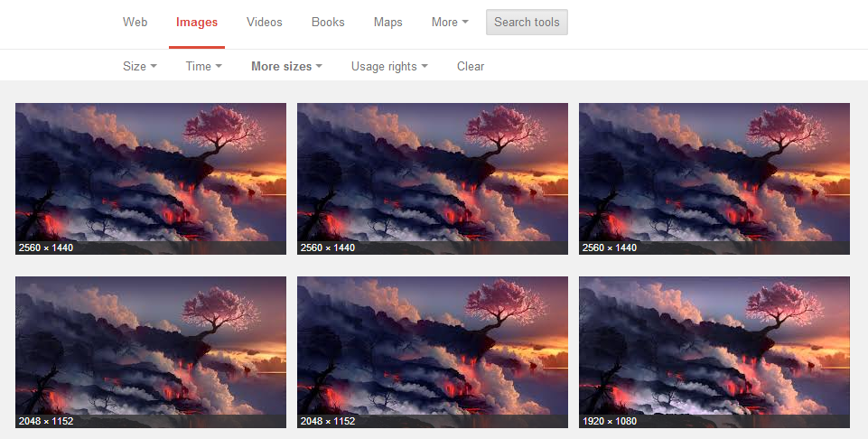Viewport: 868px width, 439px height.
Task: Open the Size filter dropdown
Action: pos(139,67)
